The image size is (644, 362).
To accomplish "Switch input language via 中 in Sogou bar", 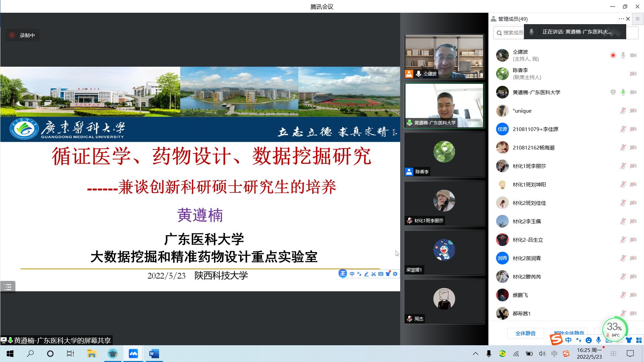I will coord(568,340).
